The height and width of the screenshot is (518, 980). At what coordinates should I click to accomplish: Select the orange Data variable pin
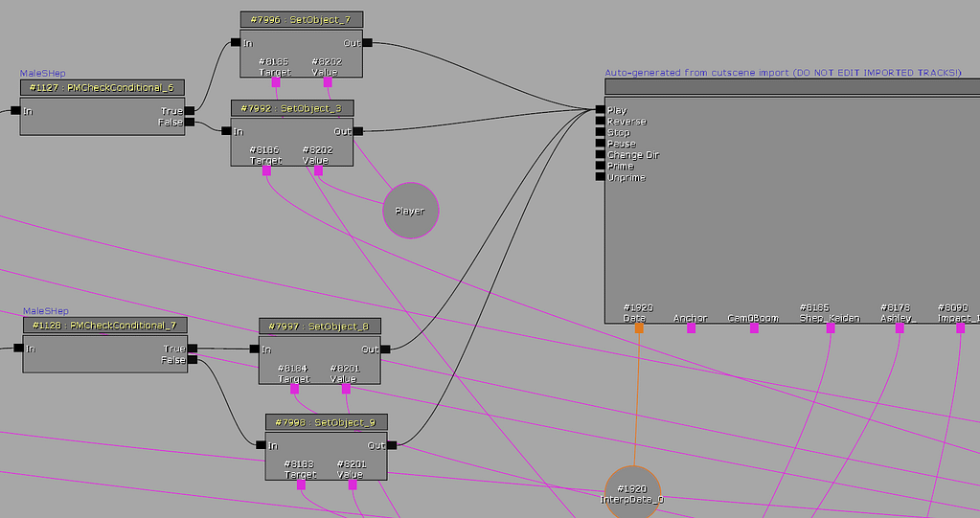click(639, 328)
